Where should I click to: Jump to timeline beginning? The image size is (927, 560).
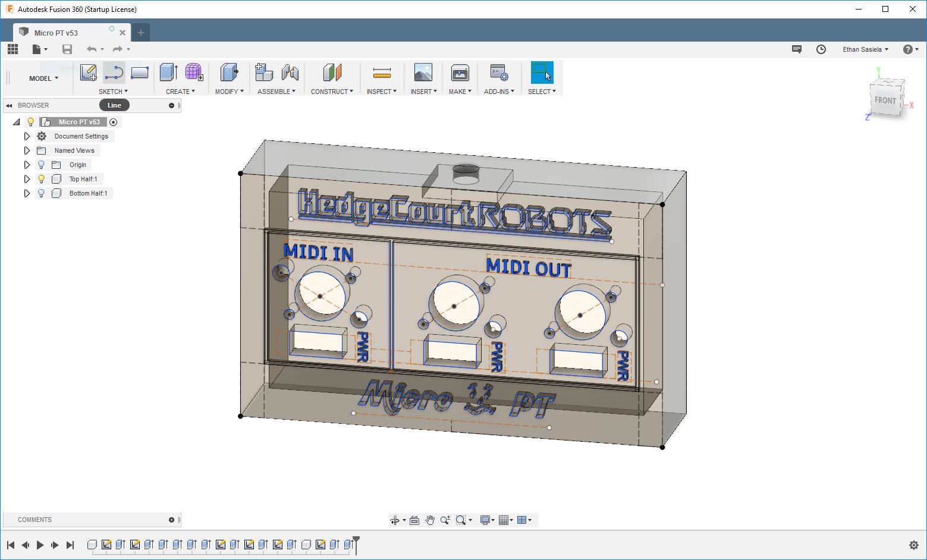click(x=11, y=545)
